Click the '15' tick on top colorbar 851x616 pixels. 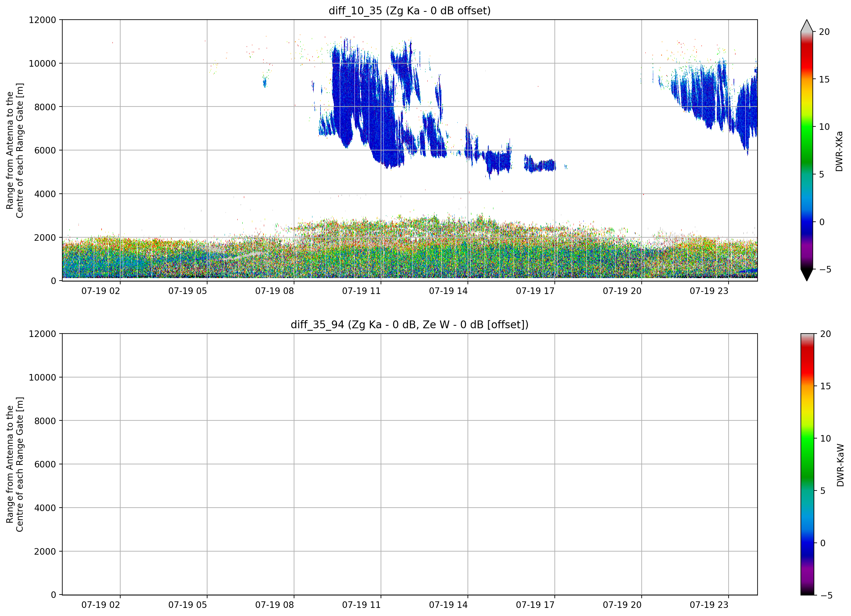(824, 79)
